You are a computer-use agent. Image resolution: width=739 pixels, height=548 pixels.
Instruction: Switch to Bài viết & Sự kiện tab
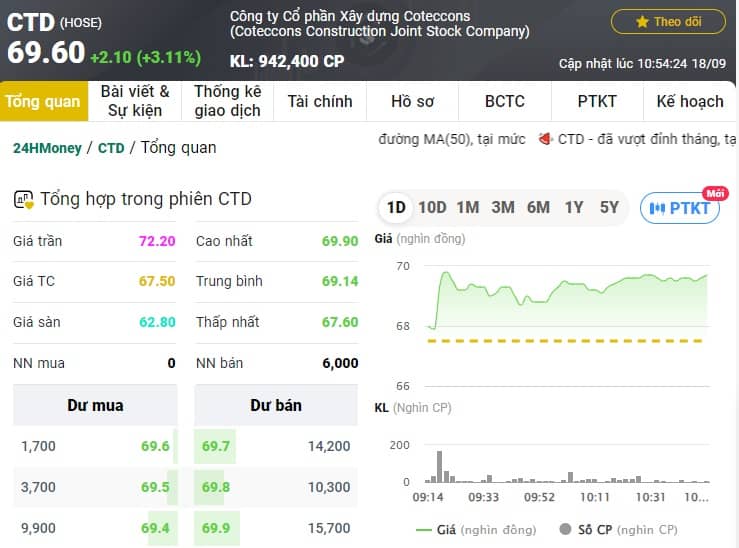(135, 101)
